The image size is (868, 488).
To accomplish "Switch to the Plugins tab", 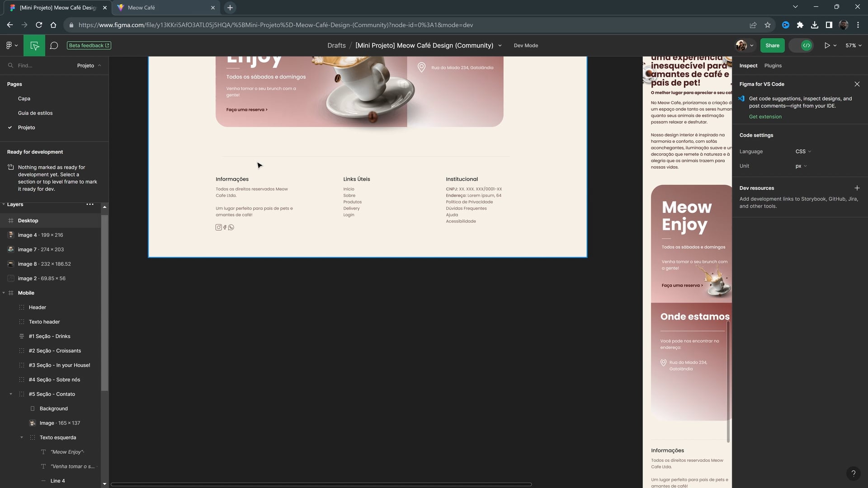I will (773, 66).
